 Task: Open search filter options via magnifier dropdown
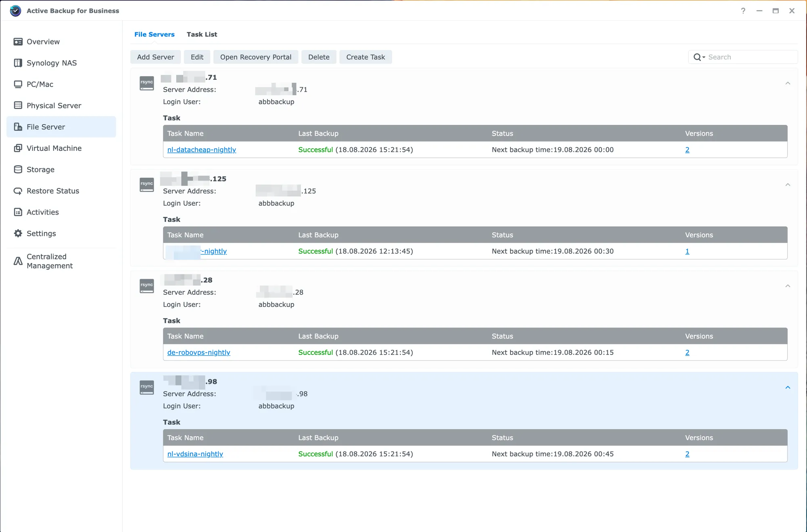[699, 57]
